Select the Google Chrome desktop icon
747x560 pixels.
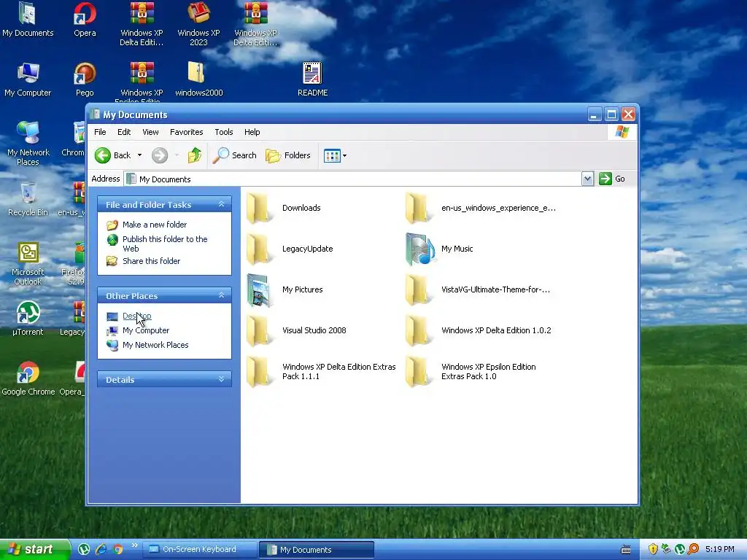28,373
